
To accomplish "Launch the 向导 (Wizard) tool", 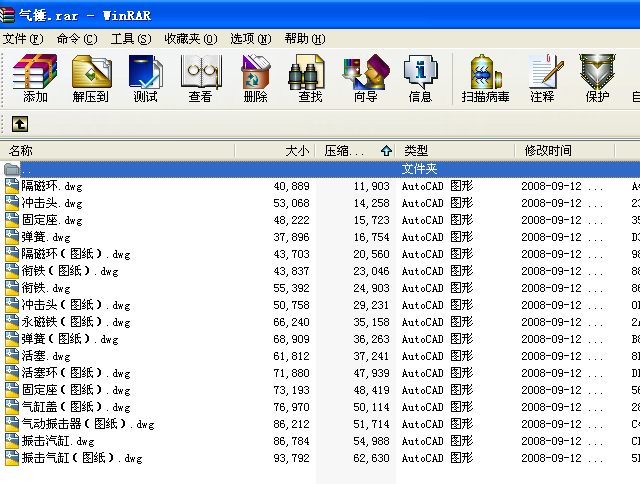I will [366, 78].
